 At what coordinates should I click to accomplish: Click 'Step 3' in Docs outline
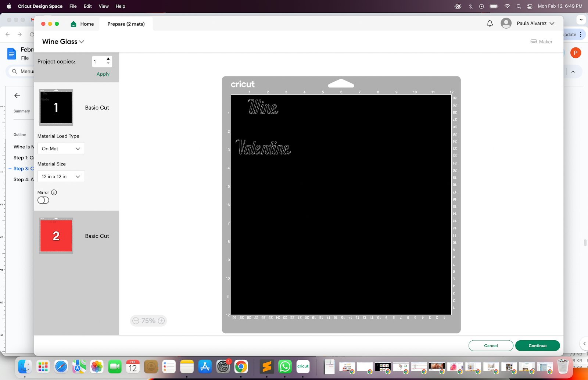click(x=24, y=168)
